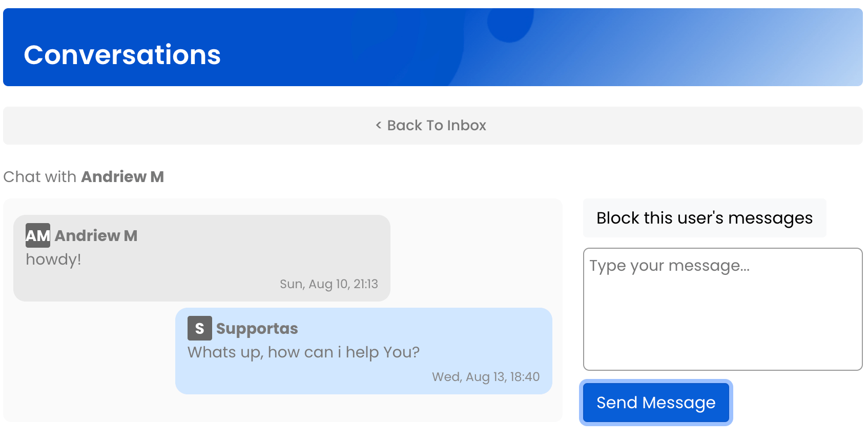Click the S avatar for Supportas
This screenshot has height=440, width=868.
click(x=199, y=328)
